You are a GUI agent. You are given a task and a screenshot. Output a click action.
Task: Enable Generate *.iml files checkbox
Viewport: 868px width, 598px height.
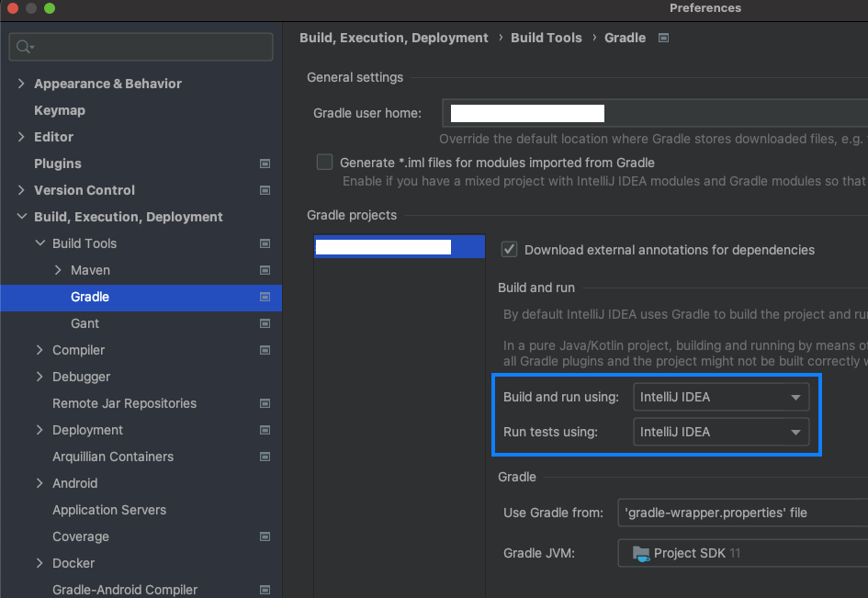(324, 163)
